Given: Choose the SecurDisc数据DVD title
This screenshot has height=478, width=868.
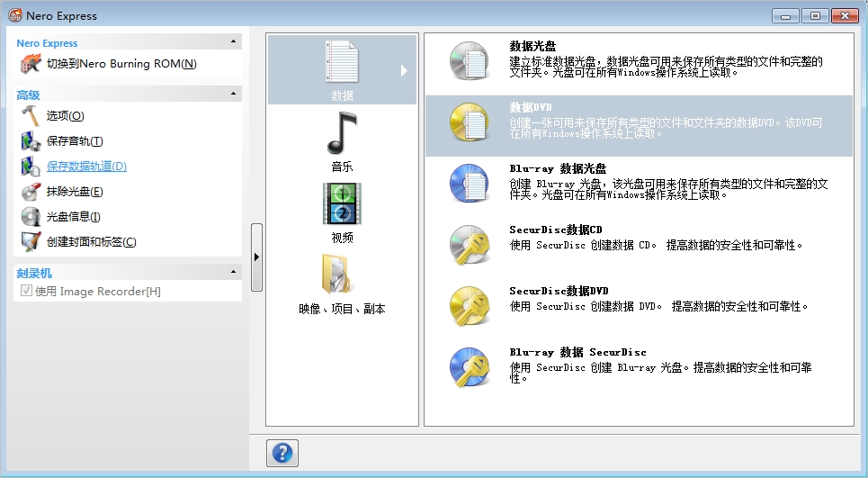Looking at the screenshot, I should pyautogui.click(x=559, y=291).
